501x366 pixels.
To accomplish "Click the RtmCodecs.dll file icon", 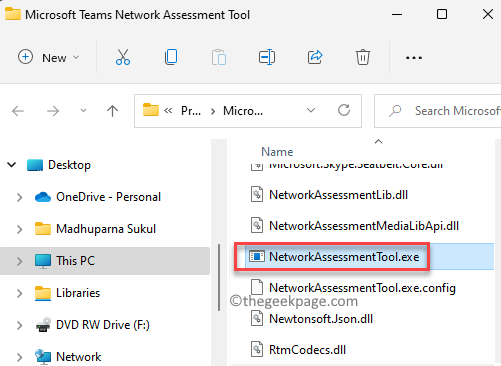I will pyautogui.click(x=257, y=349).
